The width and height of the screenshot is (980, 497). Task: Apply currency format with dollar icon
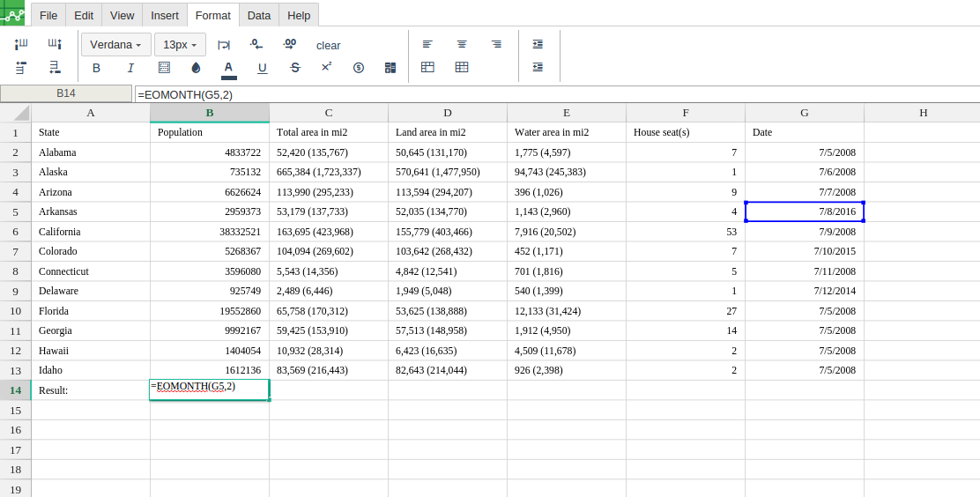click(x=359, y=68)
